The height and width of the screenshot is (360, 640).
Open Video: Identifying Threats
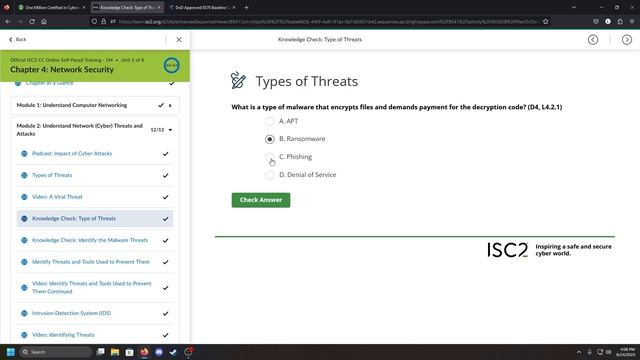pos(63,335)
